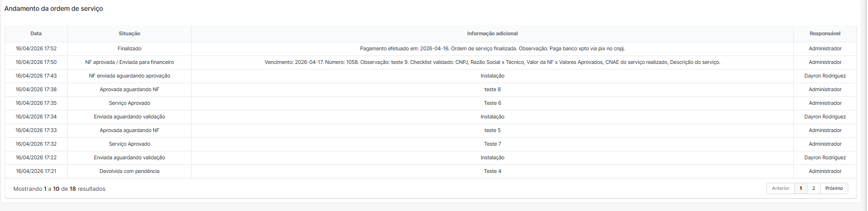Click the Responsável column header
Screen dimensions: 868x211
coord(825,34)
